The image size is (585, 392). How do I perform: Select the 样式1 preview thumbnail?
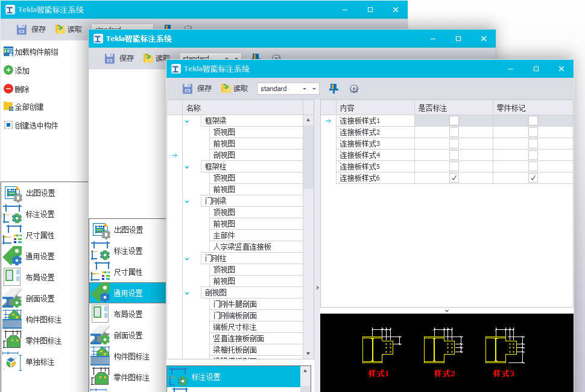(381, 352)
